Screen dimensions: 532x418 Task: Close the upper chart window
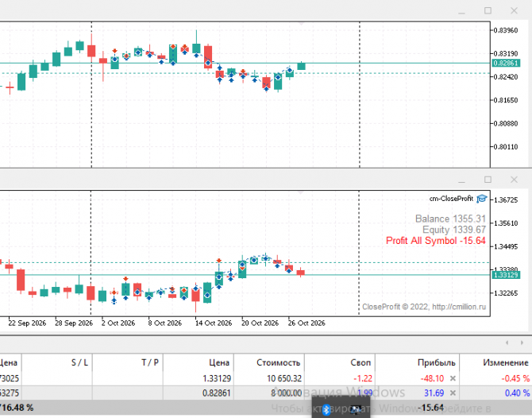514,10
